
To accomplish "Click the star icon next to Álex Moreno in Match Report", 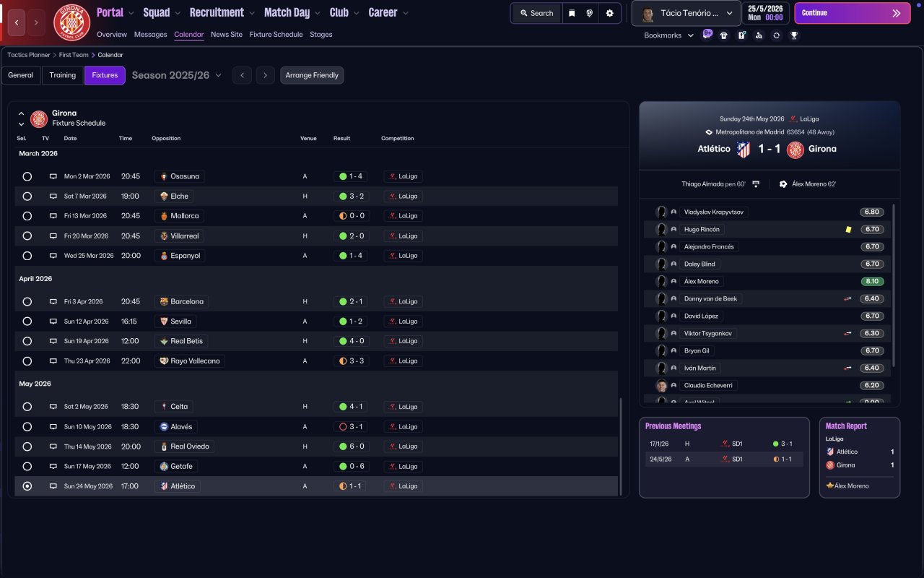I will [830, 486].
